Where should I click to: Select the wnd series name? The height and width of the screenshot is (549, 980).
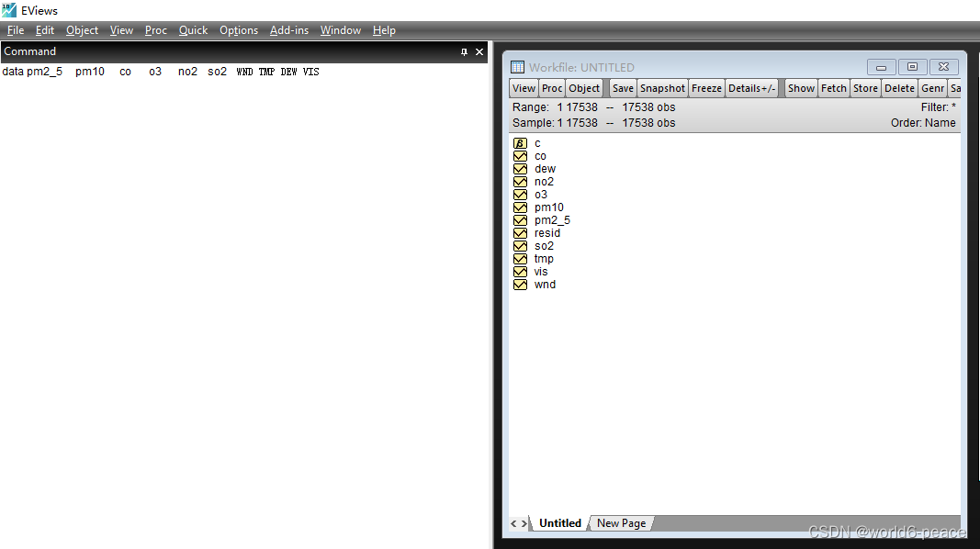point(545,285)
